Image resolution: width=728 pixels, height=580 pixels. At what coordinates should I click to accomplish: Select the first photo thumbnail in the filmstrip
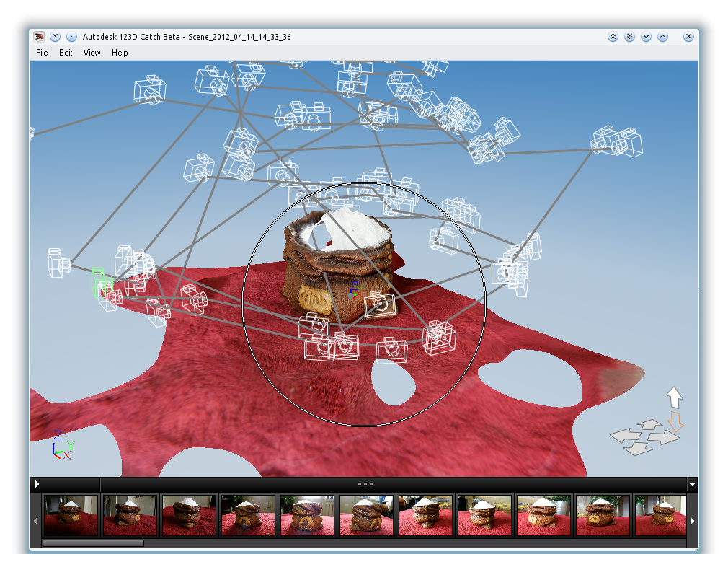point(71,515)
